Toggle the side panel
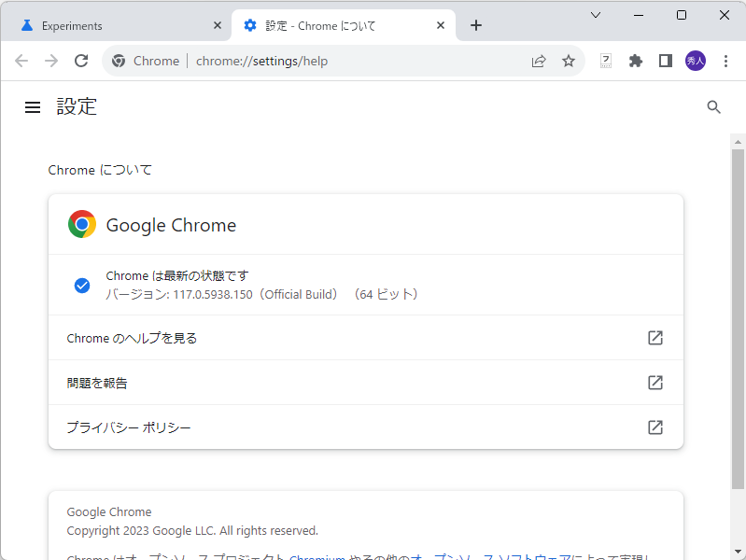Viewport: 746px width, 560px height. click(x=665, y=61)
